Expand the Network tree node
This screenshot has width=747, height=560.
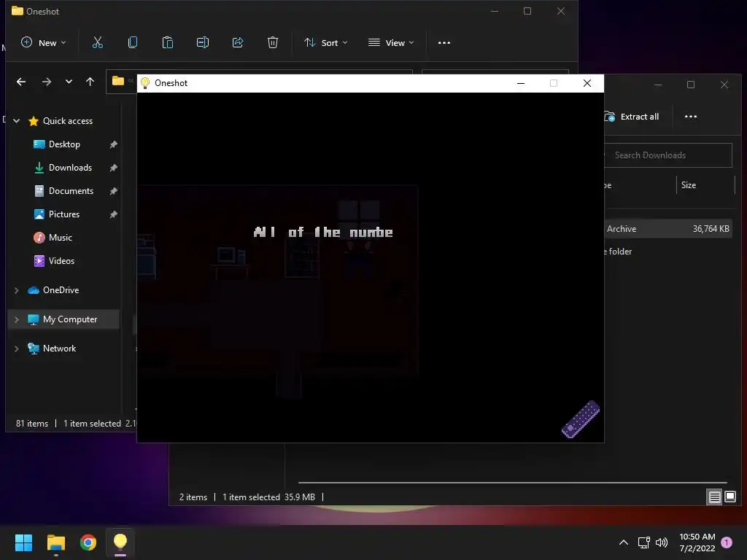point(17,349)
